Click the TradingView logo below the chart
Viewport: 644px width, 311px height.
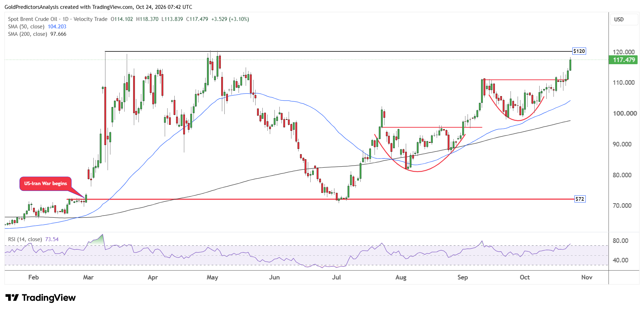point(40,298)
